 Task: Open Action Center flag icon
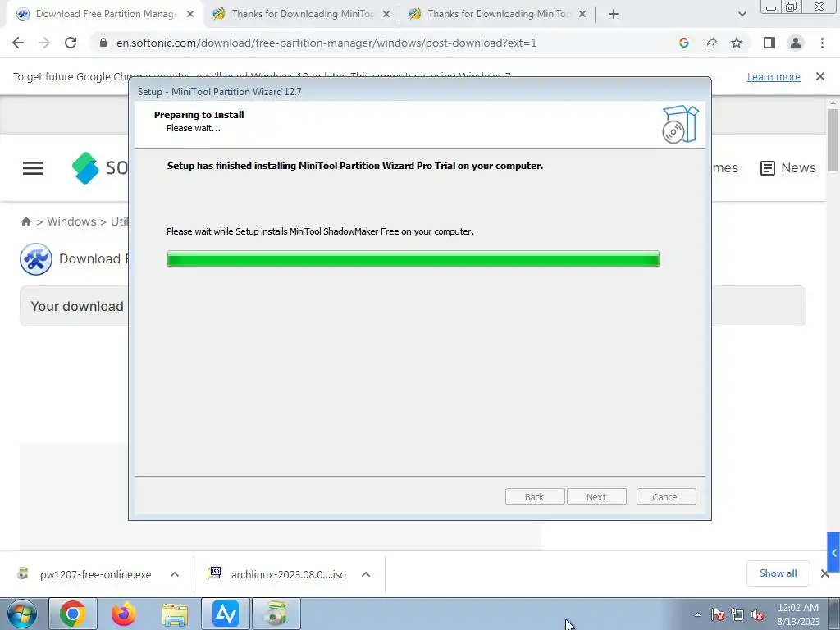pos(718,614)
